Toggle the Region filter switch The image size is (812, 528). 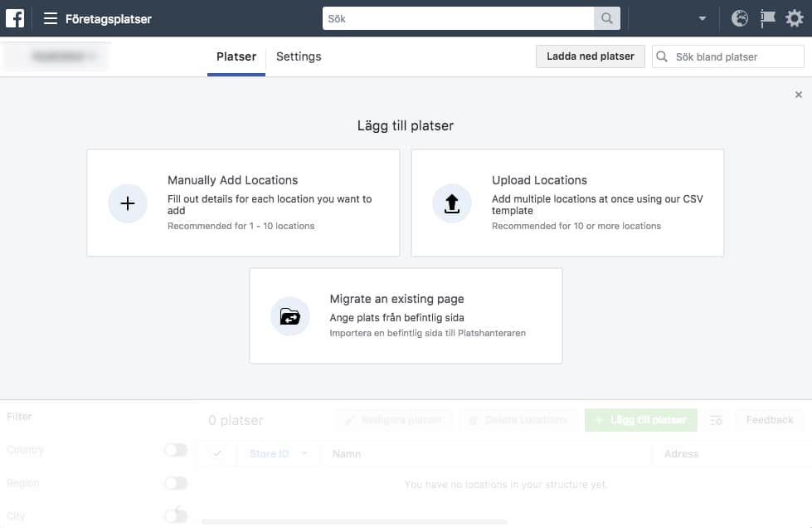coord(176,483)
